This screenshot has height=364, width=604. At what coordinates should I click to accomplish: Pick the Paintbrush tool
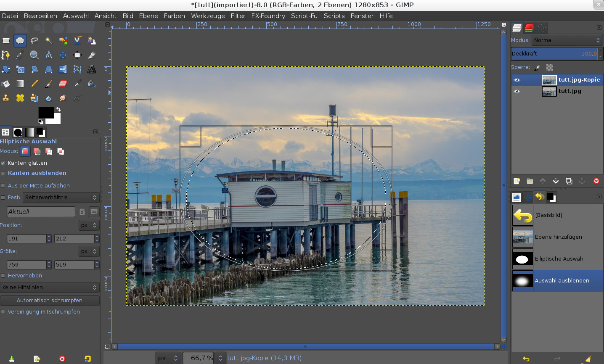pyautogui.click(x=48, y=84)
